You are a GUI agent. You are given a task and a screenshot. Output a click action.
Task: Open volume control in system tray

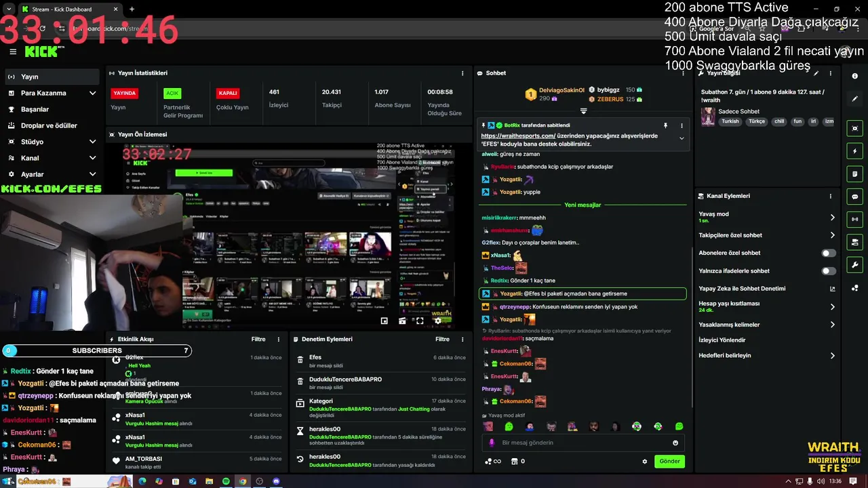(x=821, y=481)
